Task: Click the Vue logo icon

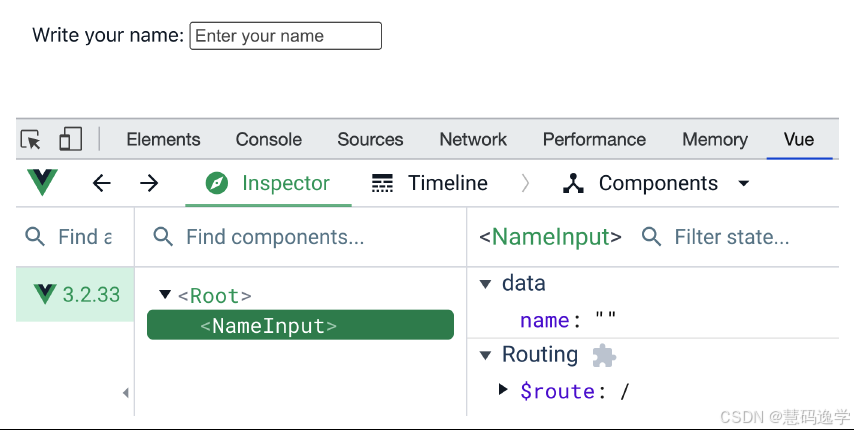Action: point(43,183)
